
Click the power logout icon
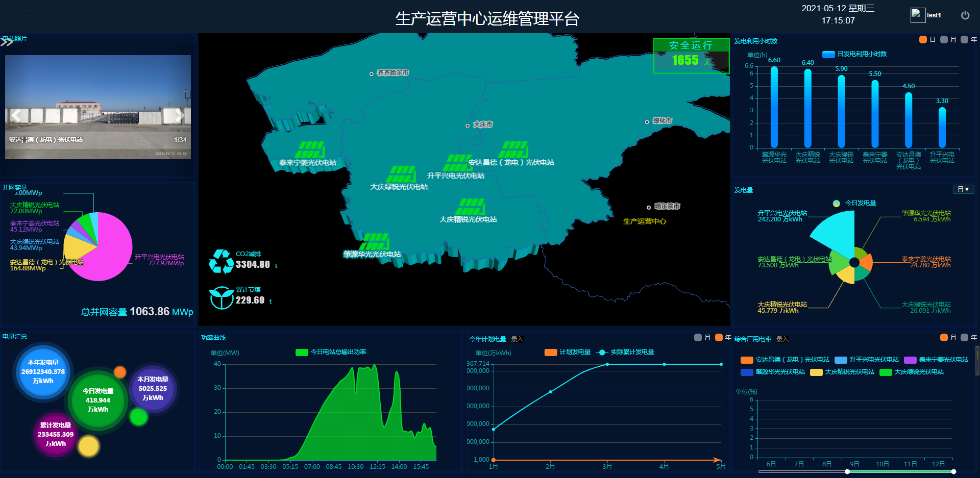tap(965, 15)
